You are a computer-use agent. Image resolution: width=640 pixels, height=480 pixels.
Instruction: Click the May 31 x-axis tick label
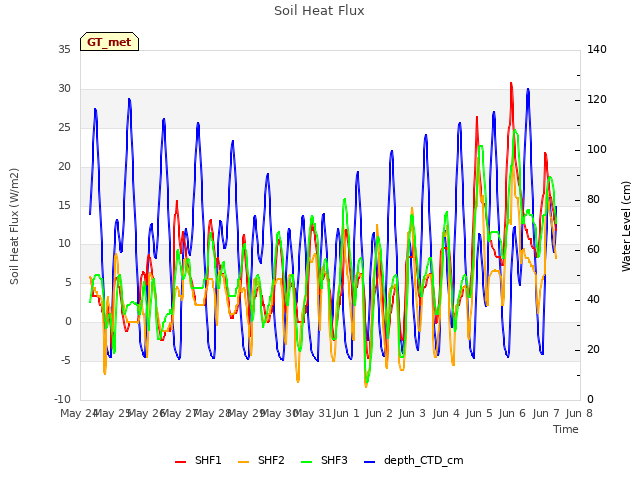click(x=312, y=413)
